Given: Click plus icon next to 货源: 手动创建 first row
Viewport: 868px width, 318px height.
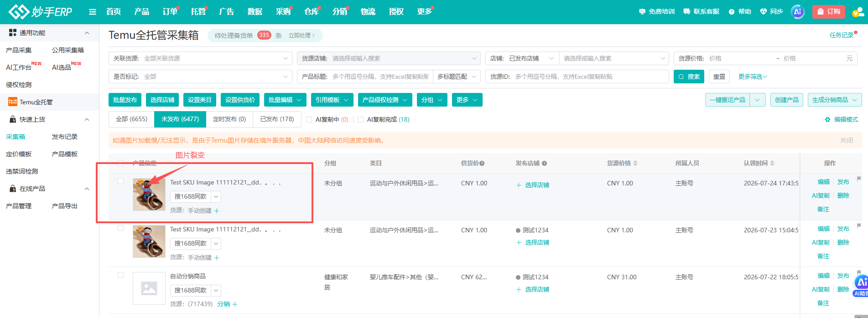Looking at the screenshot, I should click(x=217, y=211).
